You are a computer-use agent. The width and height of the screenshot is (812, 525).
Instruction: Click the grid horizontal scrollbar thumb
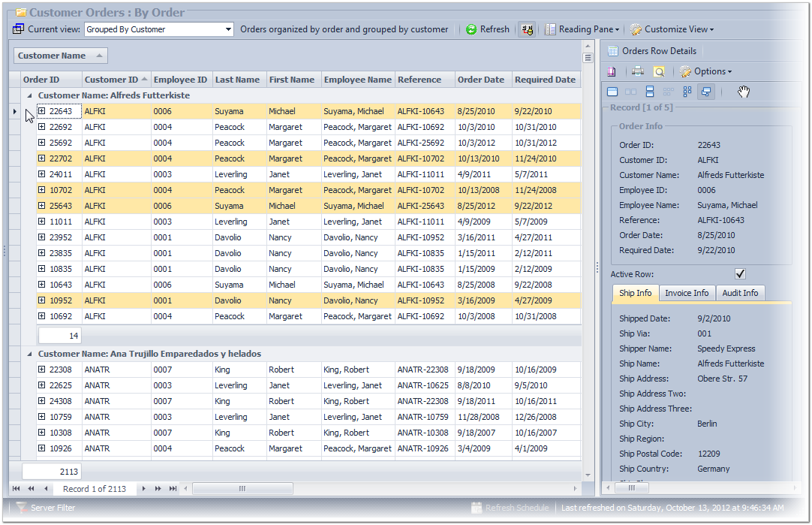point(242,489)
